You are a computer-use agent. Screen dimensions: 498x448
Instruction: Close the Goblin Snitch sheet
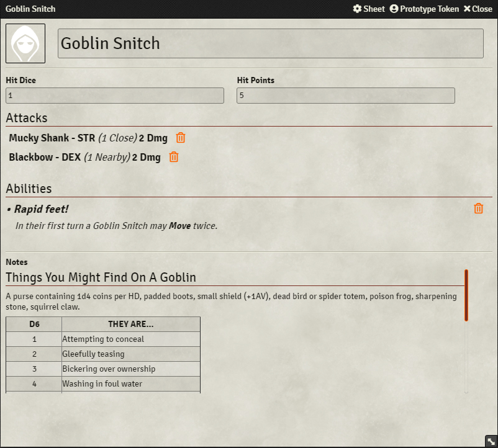tap(478, 9)
